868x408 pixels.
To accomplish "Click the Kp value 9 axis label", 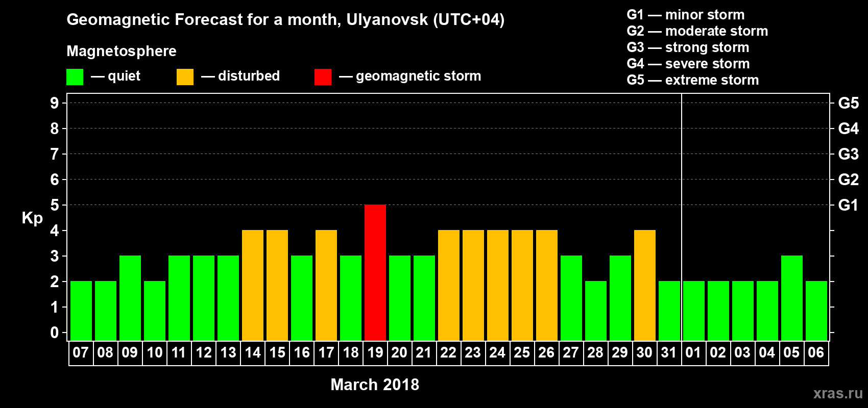I will [55, 103].
